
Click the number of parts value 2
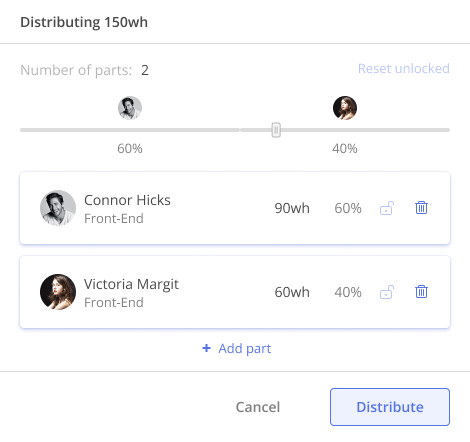click(x=145, y=70)
